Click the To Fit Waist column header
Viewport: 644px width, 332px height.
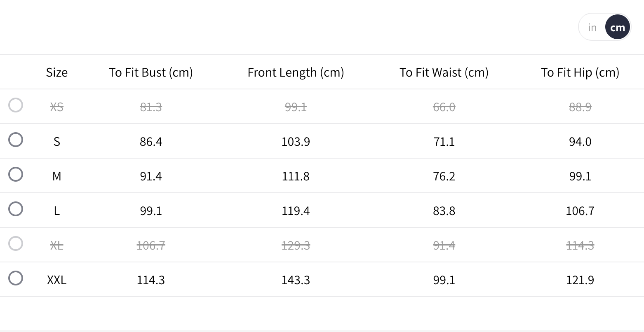[x=444, y=72]
